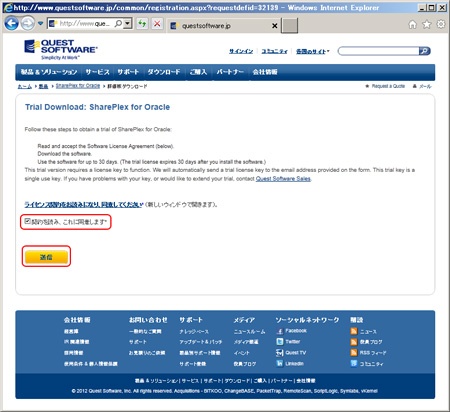Click the Facebook icon in footer

tap(279, 331)
